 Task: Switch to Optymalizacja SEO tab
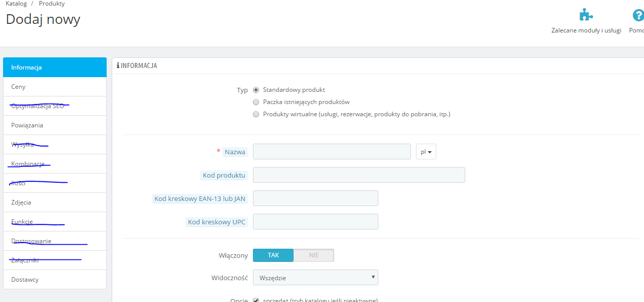[x=55, y=106]
